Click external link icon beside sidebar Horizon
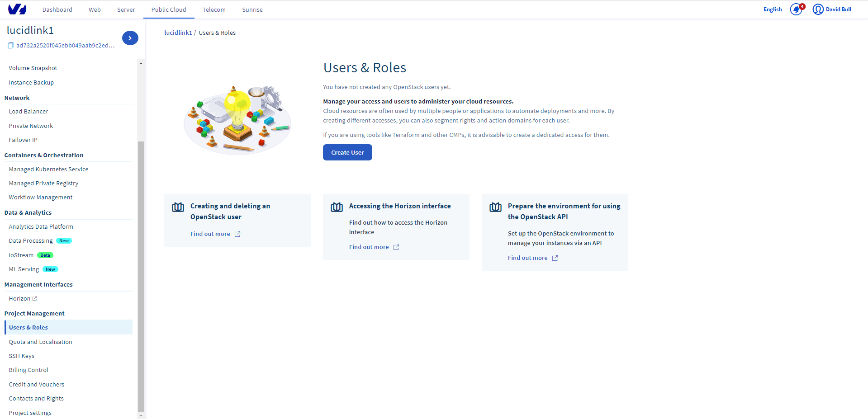Image resolution: width=868 pixels, height=419 pixels. pyautogui.click(x=35, y=299)
